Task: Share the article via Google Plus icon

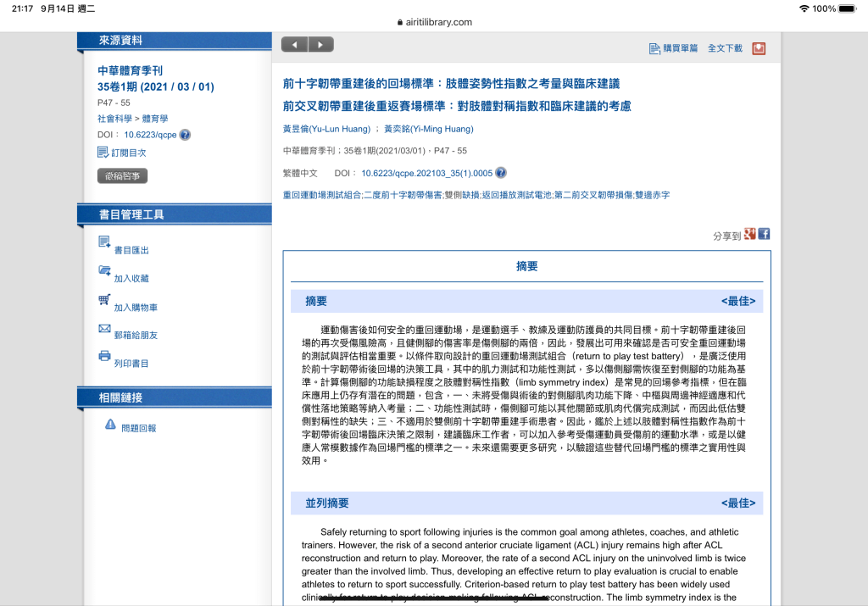Action: click(749, 234)
